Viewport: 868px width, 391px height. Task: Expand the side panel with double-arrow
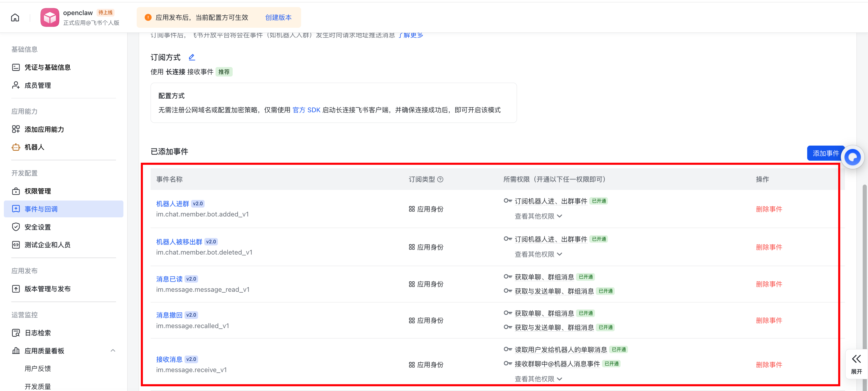pyautogui.click(x=856, y=364)
